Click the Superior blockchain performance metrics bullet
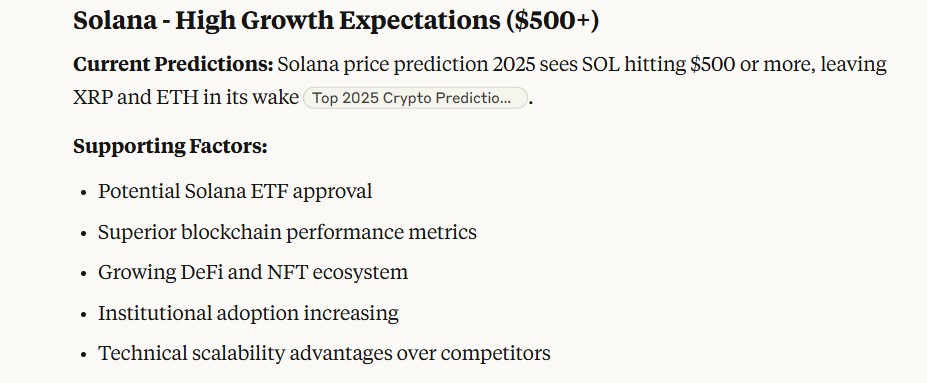 coord(287,232)
